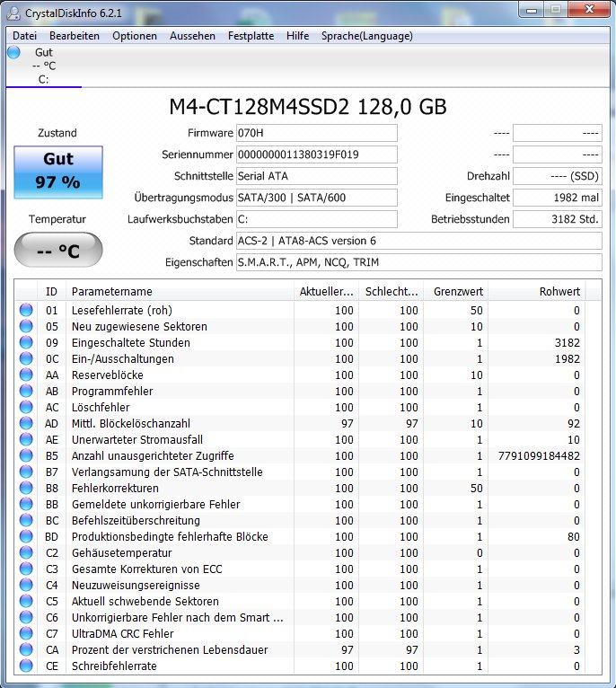Click the Schnittstelle field Serial ATA

tap(317, 176)
